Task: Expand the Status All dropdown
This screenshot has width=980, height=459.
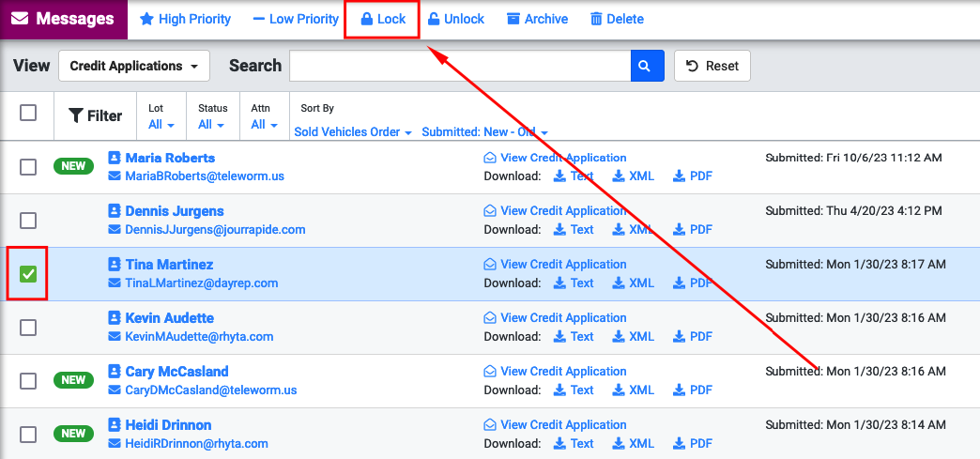Action: (x=211, y=125)
